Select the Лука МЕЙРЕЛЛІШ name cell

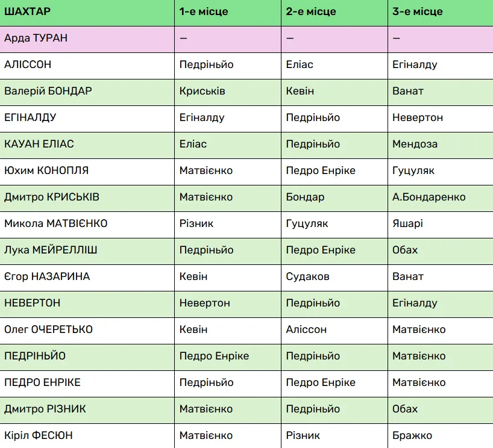[x=51, y=250]
